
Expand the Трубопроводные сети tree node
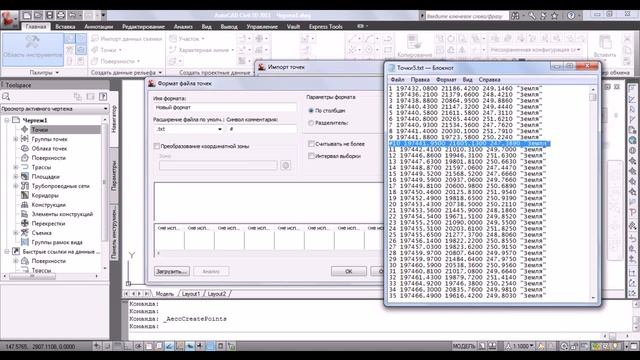[16, 186]
